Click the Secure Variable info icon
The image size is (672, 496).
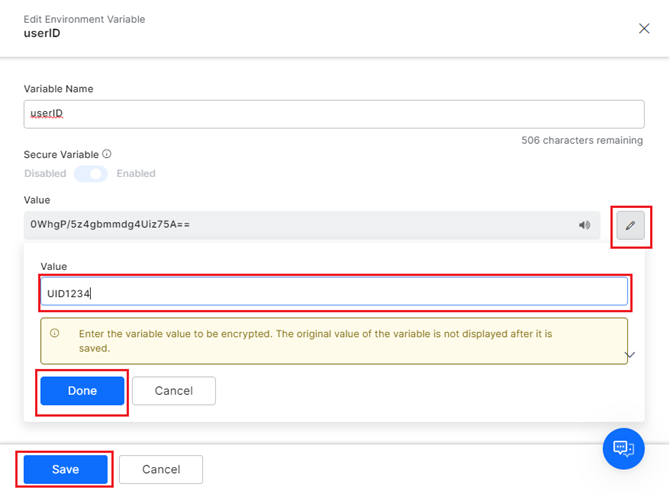(x=107, y=154)
